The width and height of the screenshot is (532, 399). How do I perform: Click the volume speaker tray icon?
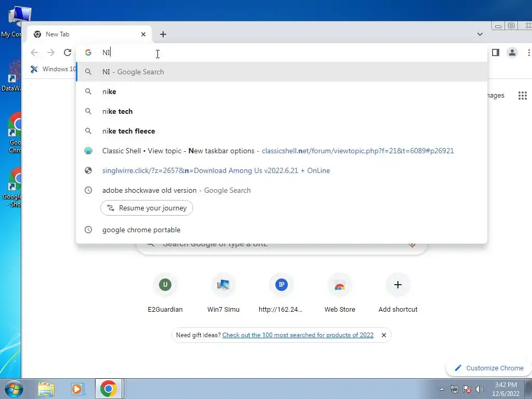(x=479, y=389)
